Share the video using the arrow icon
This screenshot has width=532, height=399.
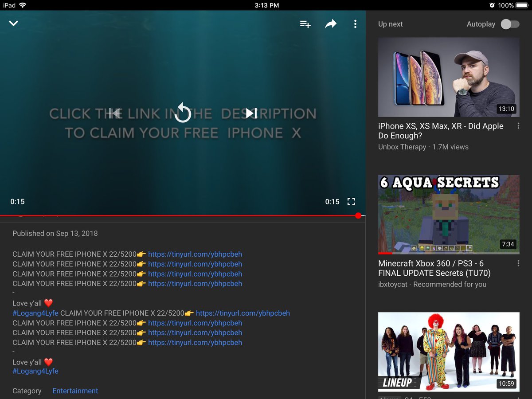[x=331, y=24]
